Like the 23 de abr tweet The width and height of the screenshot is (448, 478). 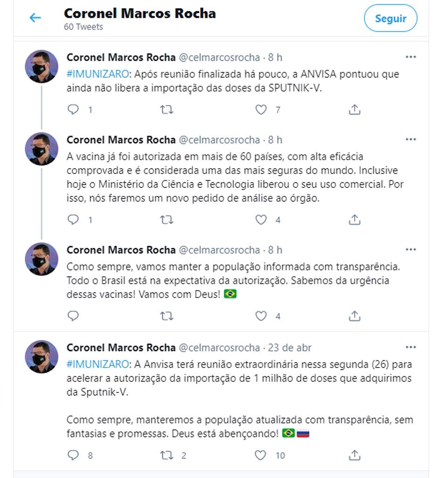pos(261,455)
